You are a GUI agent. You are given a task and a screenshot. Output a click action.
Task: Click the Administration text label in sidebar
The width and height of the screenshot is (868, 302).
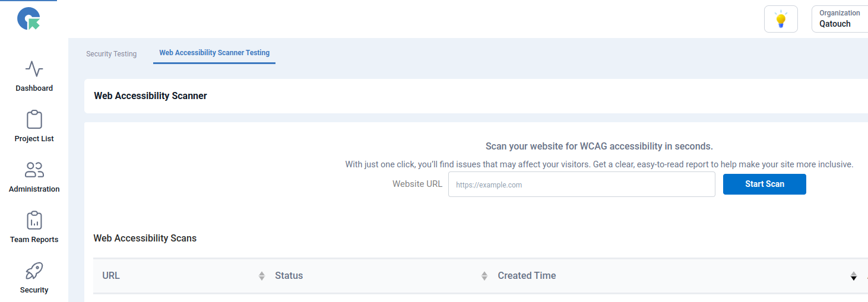tap(34, 189)
